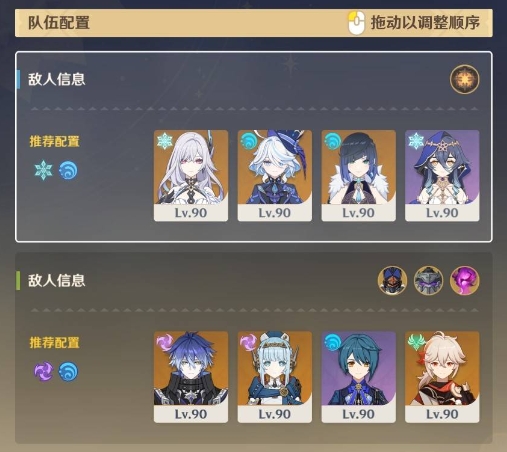Select the Hydro character wearing blue hat
This screenshot has height=452, width=507.
coord(275,176)
